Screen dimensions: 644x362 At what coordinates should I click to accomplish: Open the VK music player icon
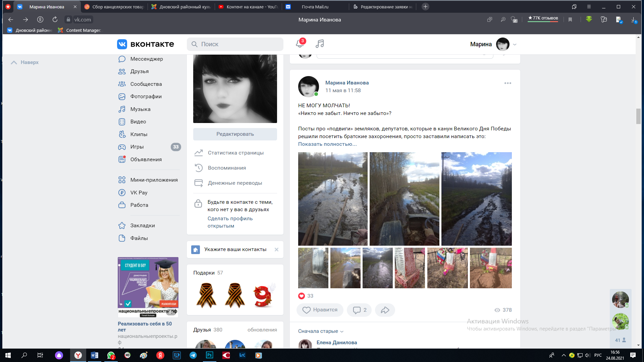tap(320, 44)
